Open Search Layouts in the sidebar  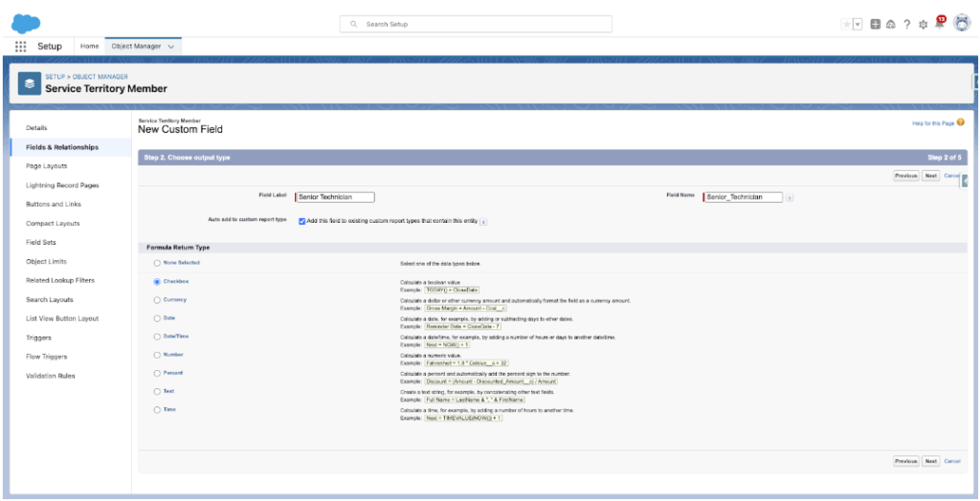click(x=50, y=300)
